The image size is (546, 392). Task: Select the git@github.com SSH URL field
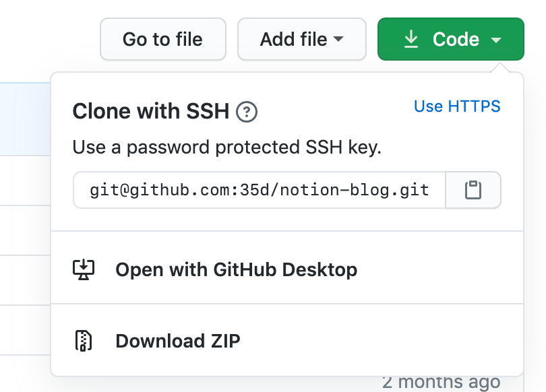click(260, 190)
